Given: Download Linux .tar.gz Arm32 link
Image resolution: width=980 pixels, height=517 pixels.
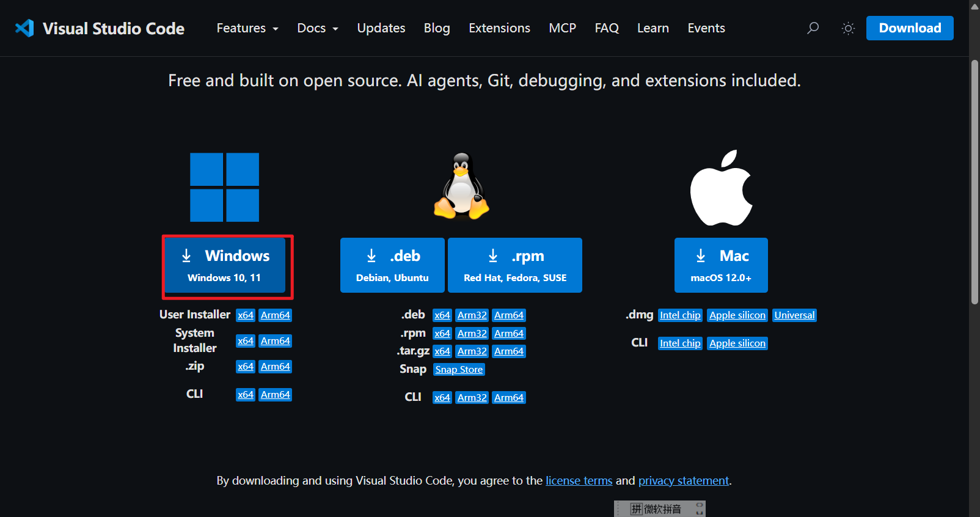Looking at the screenshot, I should click(472, 351).
